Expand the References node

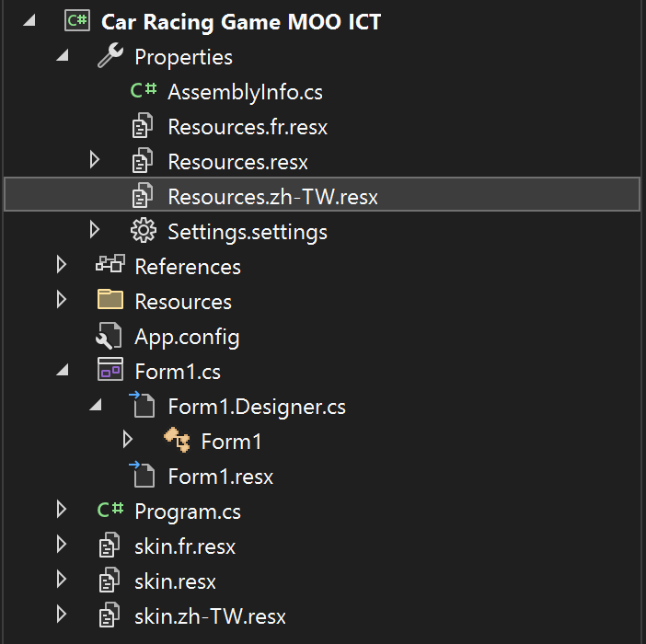pyautogui.click(x=62, y=266)
